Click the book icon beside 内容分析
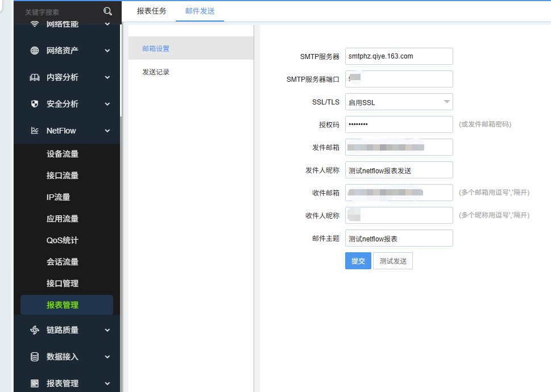This screenshot has width=551, height=392. (x=35, y=77)
